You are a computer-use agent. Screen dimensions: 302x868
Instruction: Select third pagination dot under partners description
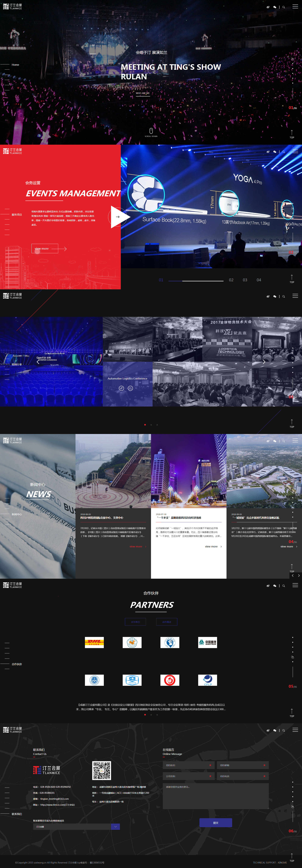(157, 715)
